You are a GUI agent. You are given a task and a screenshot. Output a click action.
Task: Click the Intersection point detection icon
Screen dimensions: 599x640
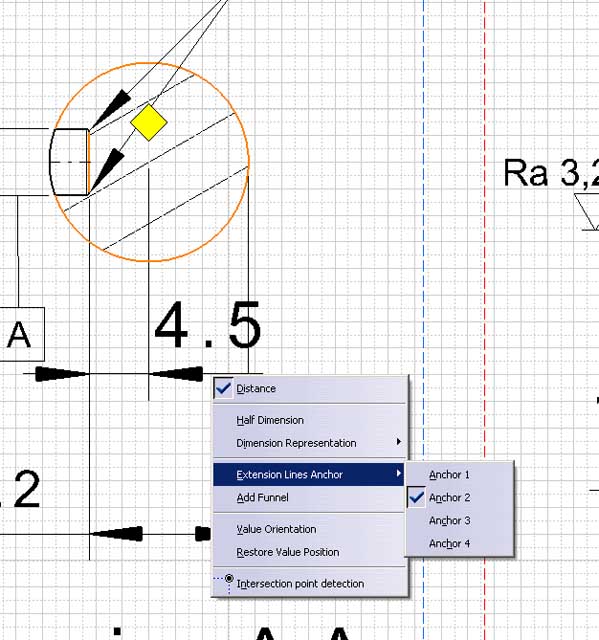pos(224,583)
